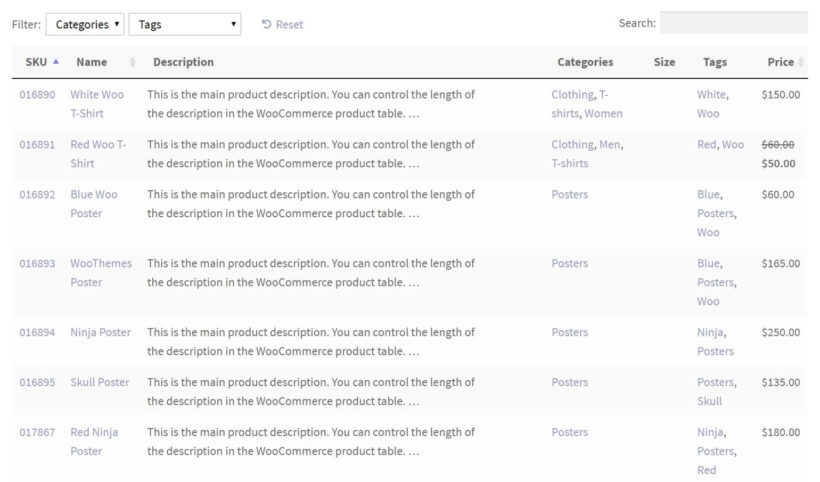The height and width of the screenshot is (482, 820).
Task: Open SKU 017867 link
Action: click(x=37, y=432)
